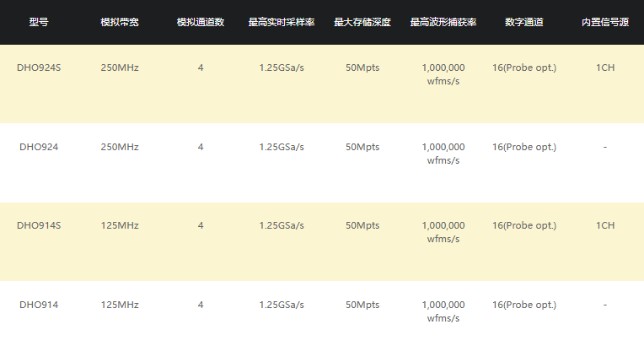Click channel count 4 in DHO914S row

click(201, 225)
